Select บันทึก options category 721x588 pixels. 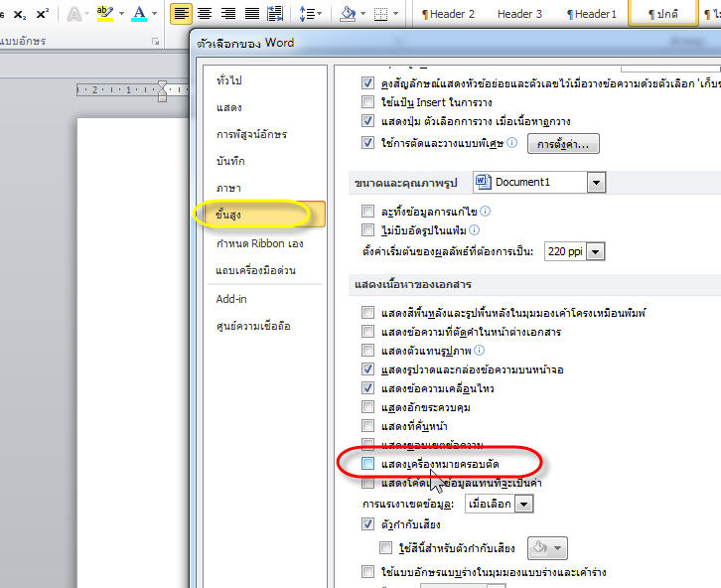pos(264,161)
